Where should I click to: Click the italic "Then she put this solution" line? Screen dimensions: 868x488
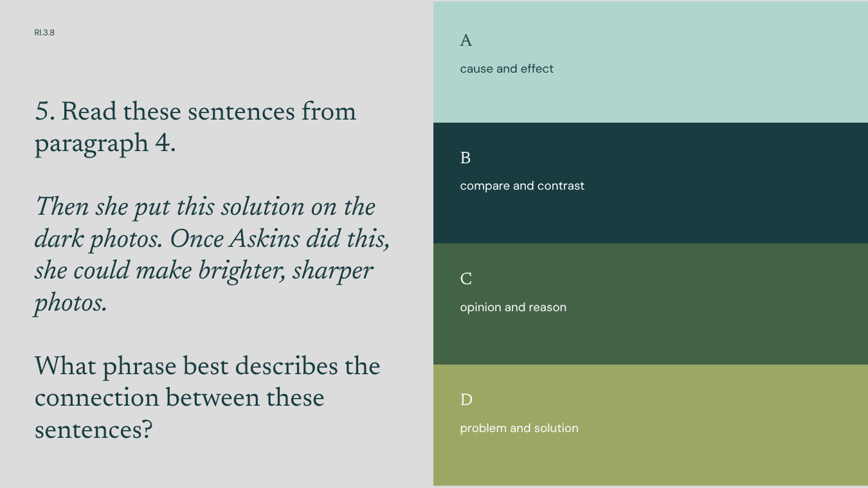click(x=205, y=207)
